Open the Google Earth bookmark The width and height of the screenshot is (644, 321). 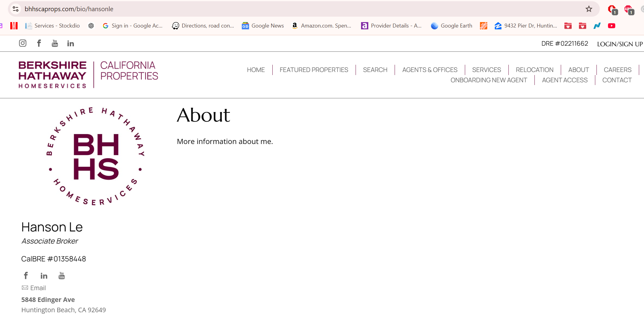[x=451, y=26]
